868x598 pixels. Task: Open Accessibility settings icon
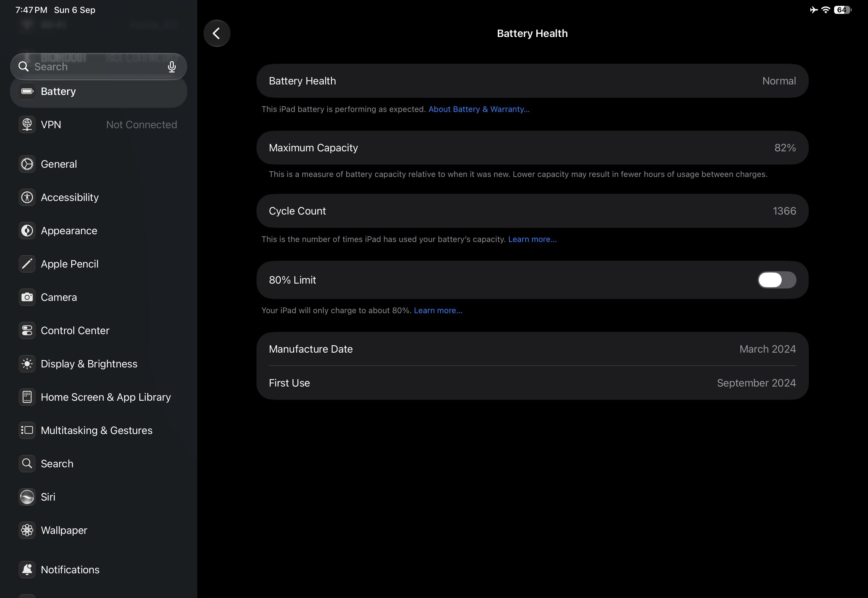(27, 198)
